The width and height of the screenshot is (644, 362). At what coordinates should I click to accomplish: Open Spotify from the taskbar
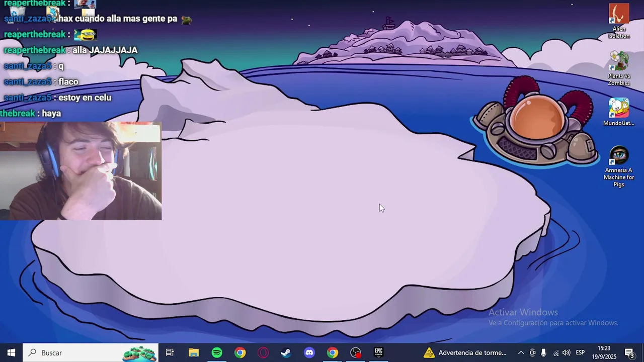pos(217,352)
